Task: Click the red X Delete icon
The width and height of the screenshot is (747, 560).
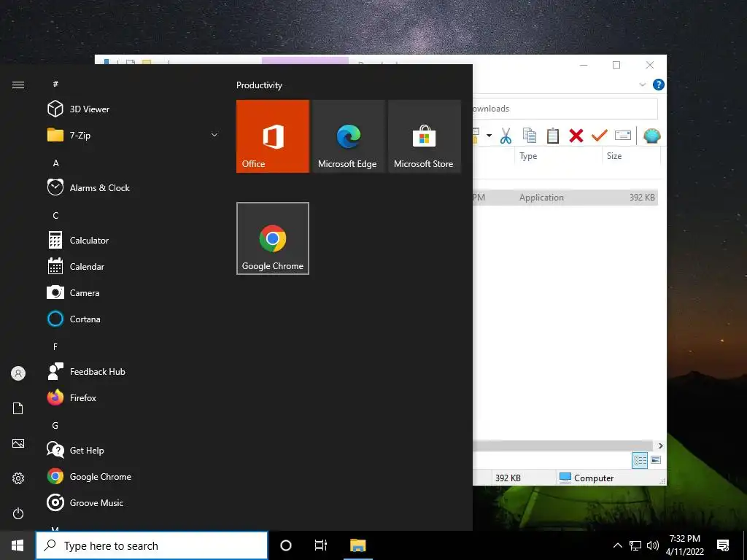Action: coord(576,136)
